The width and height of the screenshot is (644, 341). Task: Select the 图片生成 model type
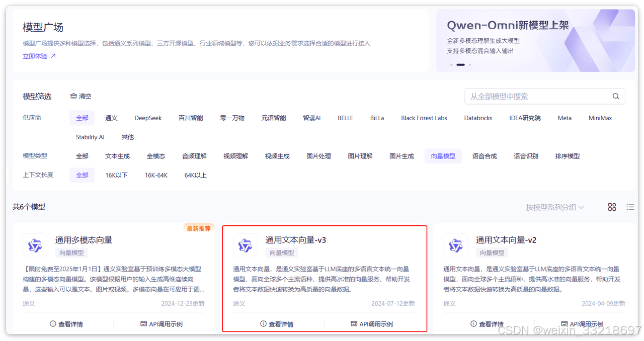(x=401, y=156)
